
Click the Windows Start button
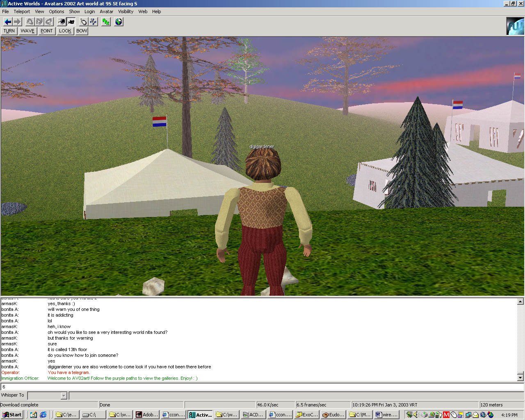12,415
